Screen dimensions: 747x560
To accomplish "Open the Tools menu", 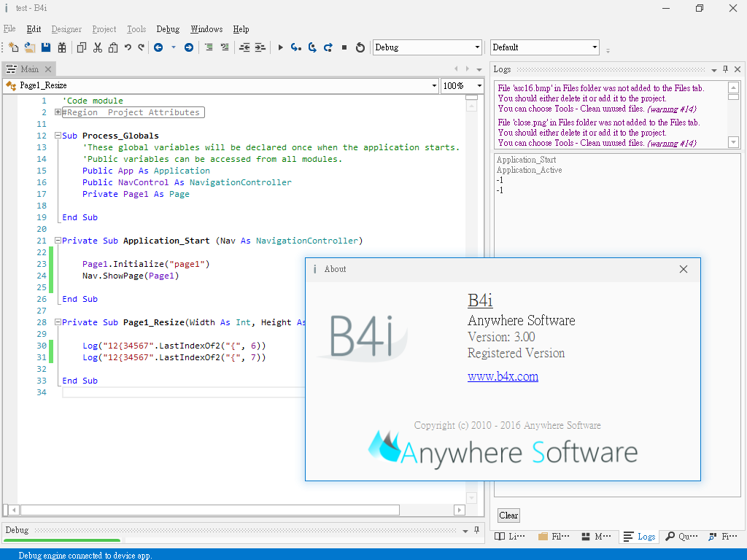I will [136, 29].
